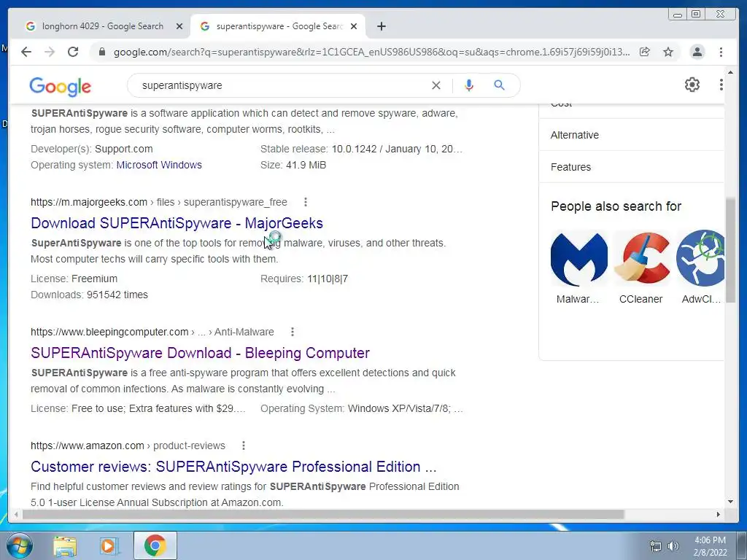The height and width of the screenshot is (560, 747).
Task: Expand the Features panel row
Action: [x=632, y=167]
